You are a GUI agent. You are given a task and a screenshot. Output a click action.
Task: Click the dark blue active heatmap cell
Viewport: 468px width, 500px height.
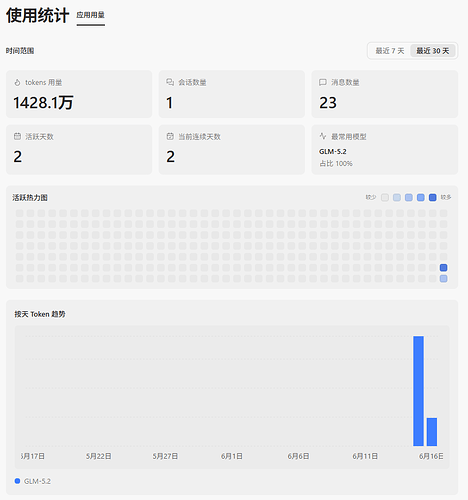click(x=443, y=268)
